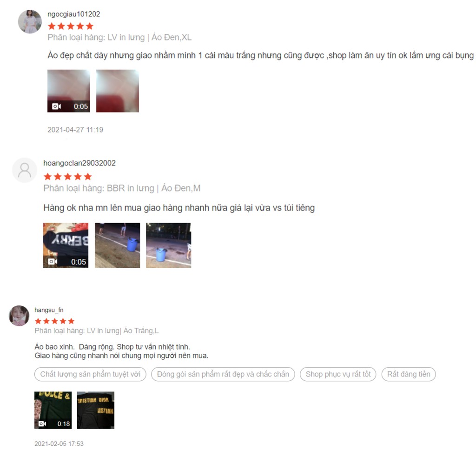Select tag 'Chất lượng sản phẩm tuyệt vời'
The height and width of the screenshot is (476, 476).
click(x=90, y=374)
